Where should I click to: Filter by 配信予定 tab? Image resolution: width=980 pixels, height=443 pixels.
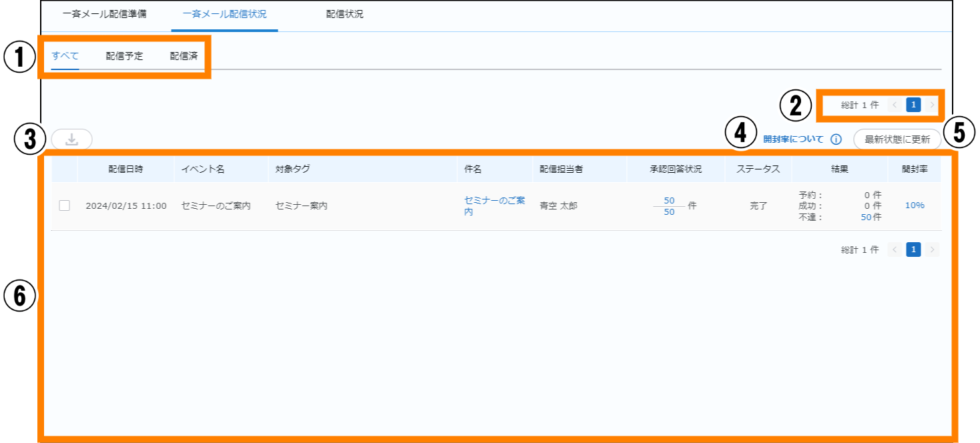pyautogui.click(x=124, y=56)
